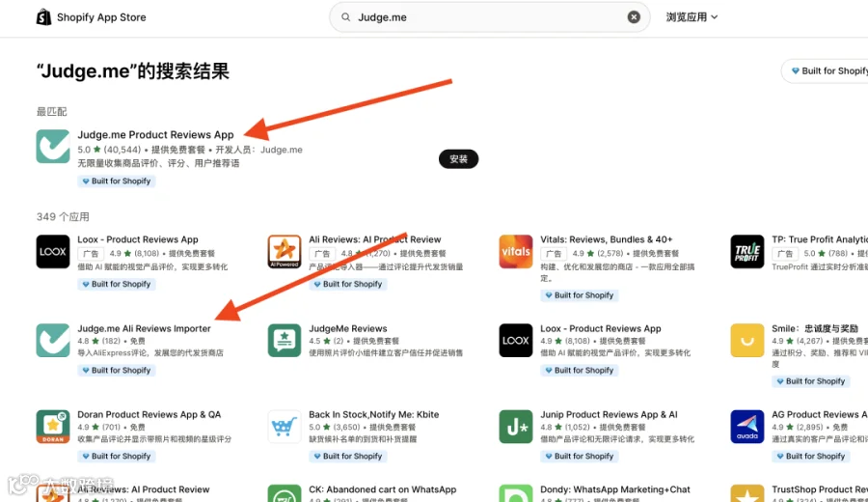
Task: Open Junip Product Reviews App & AI title
Action: click(x=609, y=414)
